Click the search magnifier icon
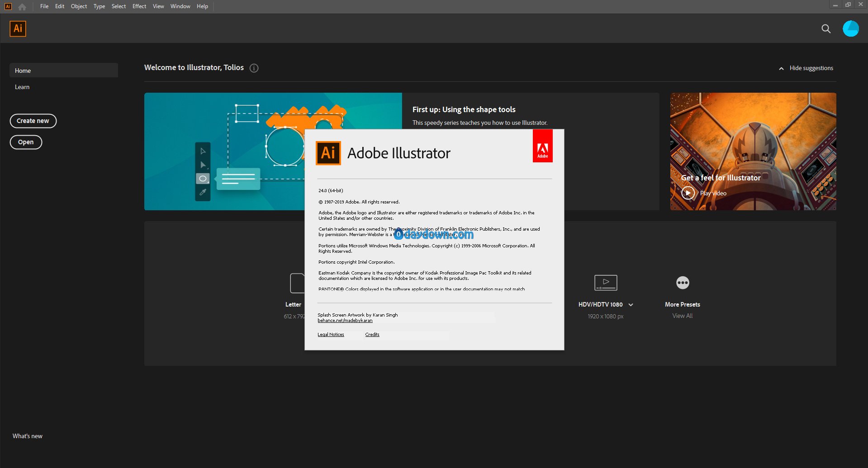 (x=826, y=29)
